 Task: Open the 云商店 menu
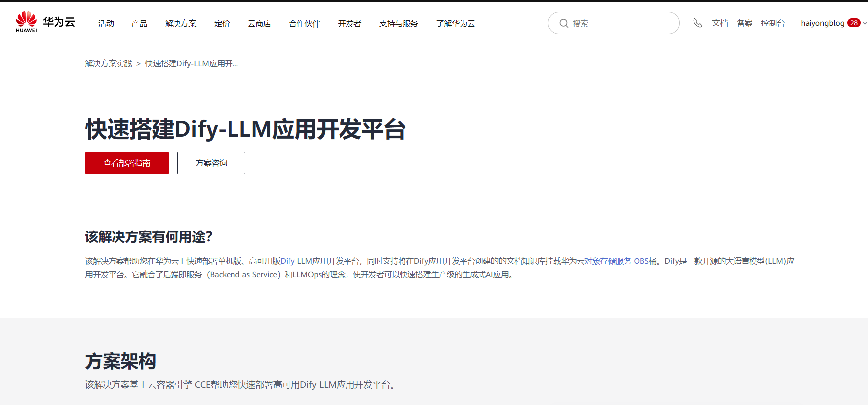click(260, 23)
